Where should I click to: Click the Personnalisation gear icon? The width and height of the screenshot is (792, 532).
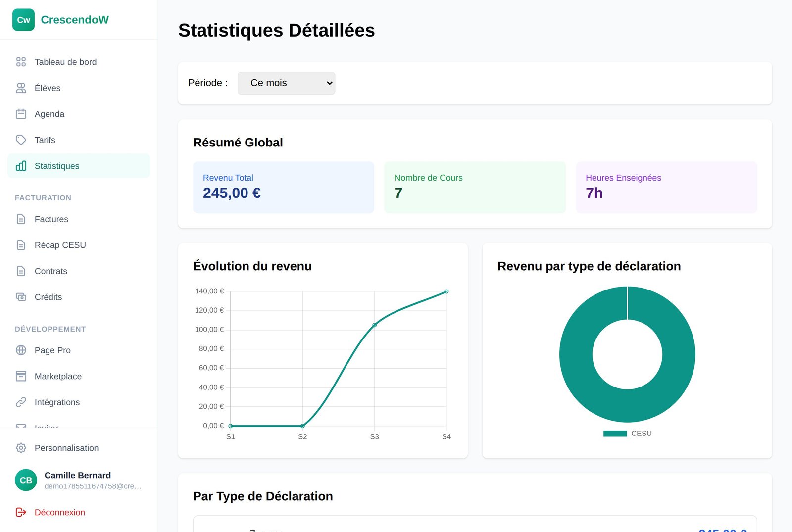point(21,448)
